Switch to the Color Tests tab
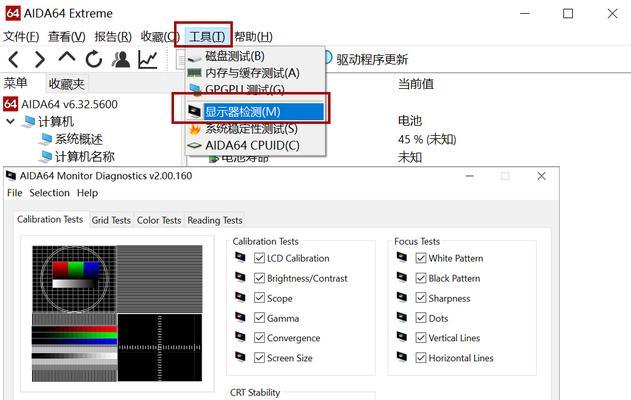631x400 pixels. (159, 220)
